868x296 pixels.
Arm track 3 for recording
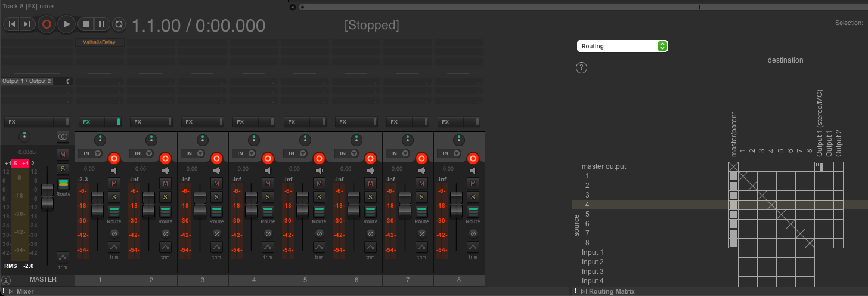tap(216, 159)
